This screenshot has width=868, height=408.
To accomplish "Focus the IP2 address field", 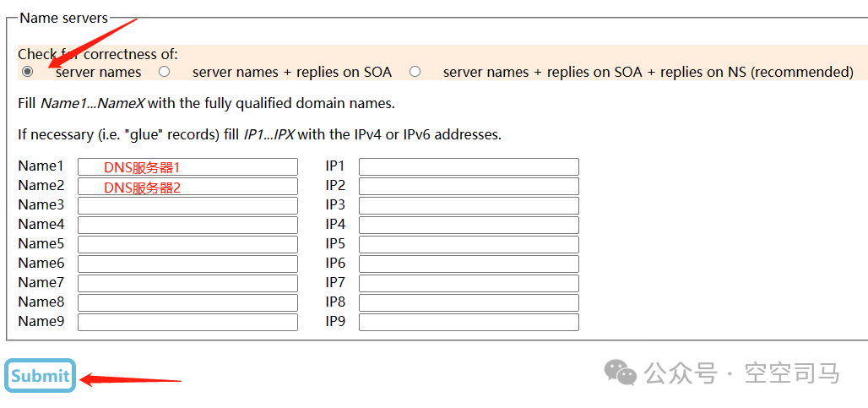I will click(x=469, y=186).
